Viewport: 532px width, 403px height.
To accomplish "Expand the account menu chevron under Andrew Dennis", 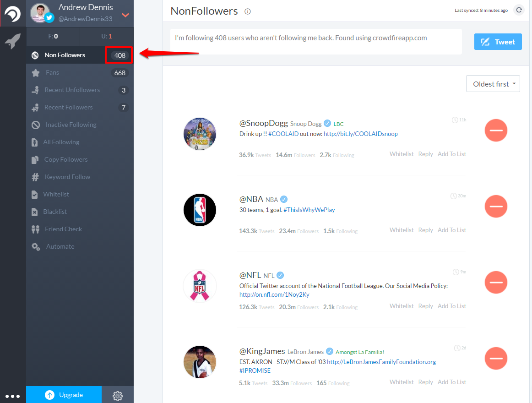I will [125, 15].
